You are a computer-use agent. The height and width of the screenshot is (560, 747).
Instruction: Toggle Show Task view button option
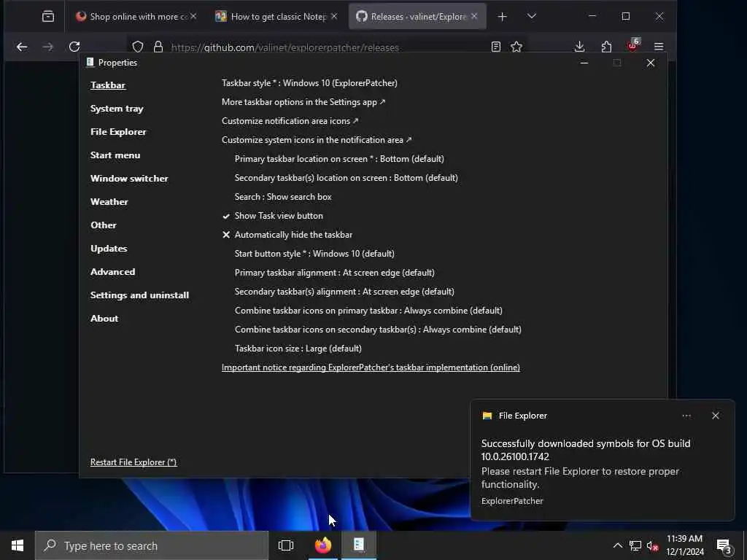pyautogui.click(x=273, y=216)
